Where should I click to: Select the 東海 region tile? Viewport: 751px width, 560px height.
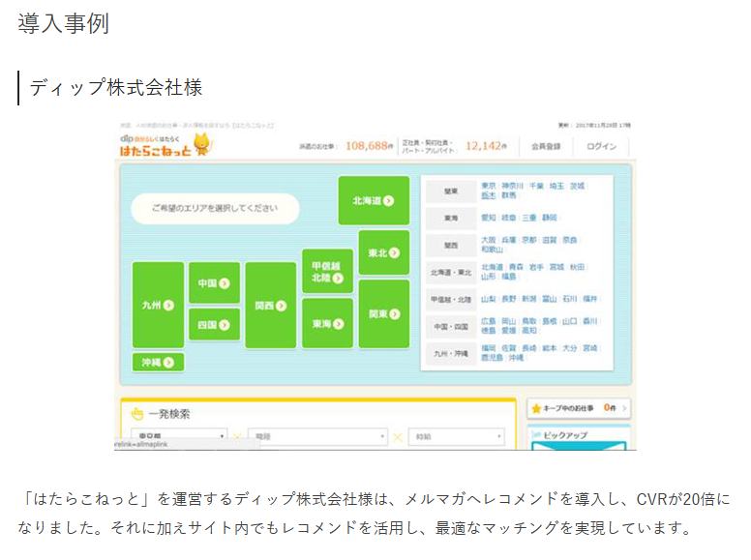tap(327, 324)
